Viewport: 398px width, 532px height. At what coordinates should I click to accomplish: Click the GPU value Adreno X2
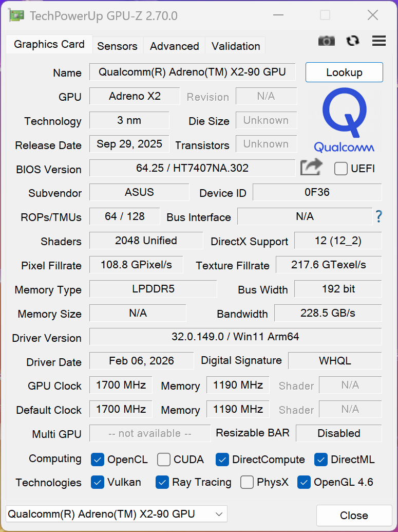click(135, 96)
